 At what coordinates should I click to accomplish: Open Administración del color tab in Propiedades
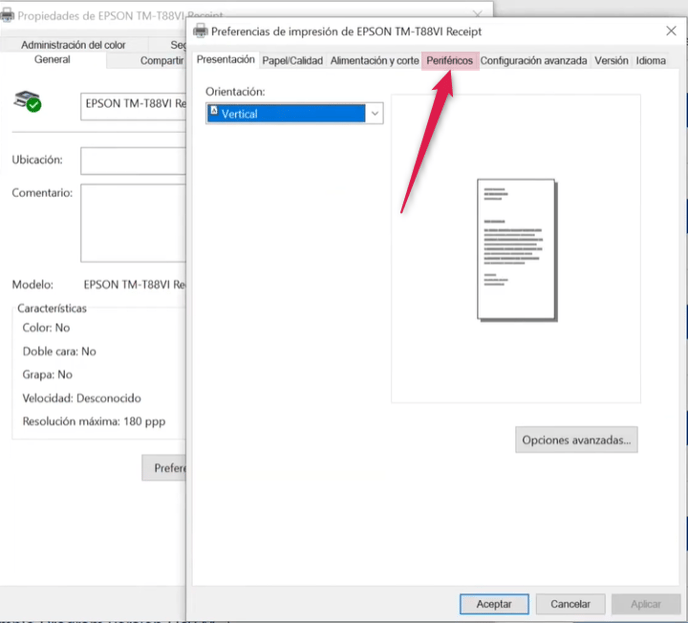click(x=73, y=45)
